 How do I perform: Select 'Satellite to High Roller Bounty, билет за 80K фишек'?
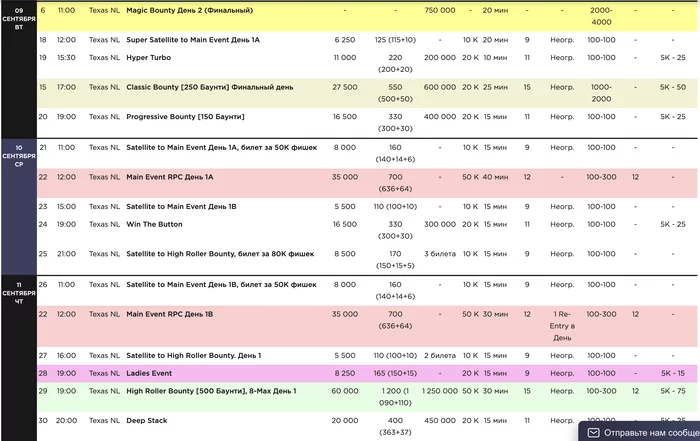[220, 254]
